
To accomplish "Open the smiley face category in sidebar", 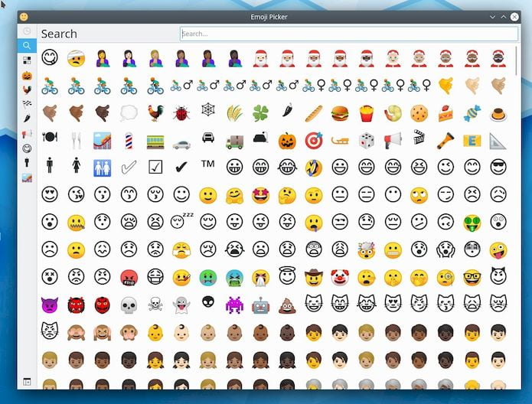I will click(x=27, y=148).
